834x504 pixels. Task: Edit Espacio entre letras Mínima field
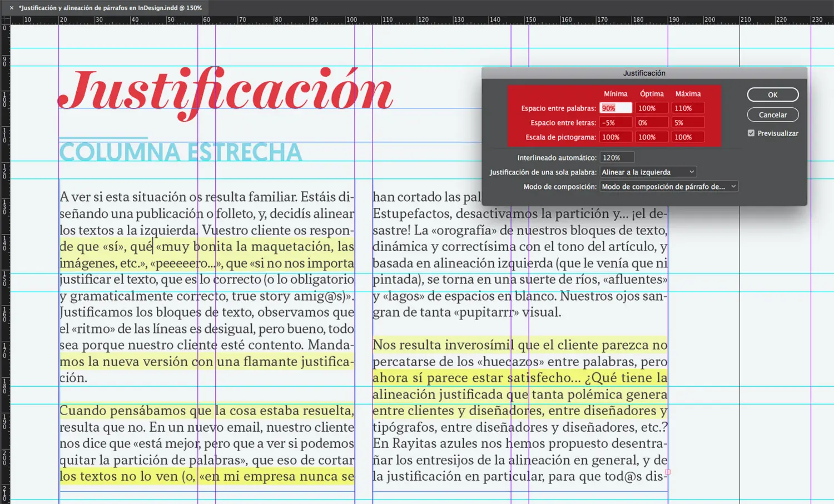[616, 123]
